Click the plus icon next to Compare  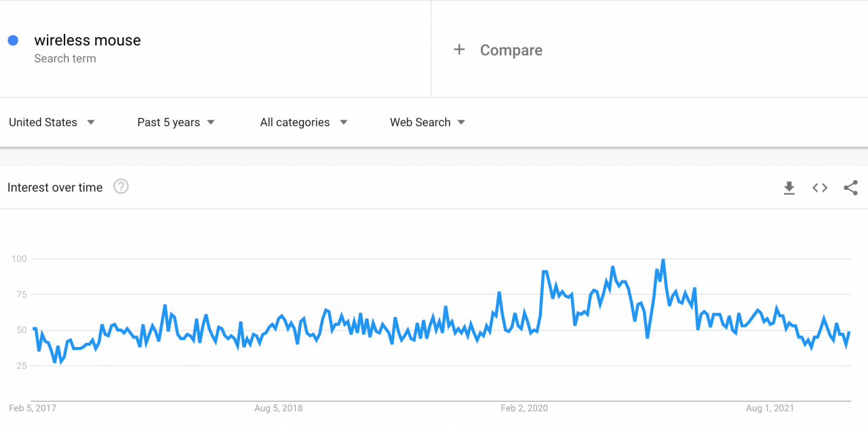[459, 50]
